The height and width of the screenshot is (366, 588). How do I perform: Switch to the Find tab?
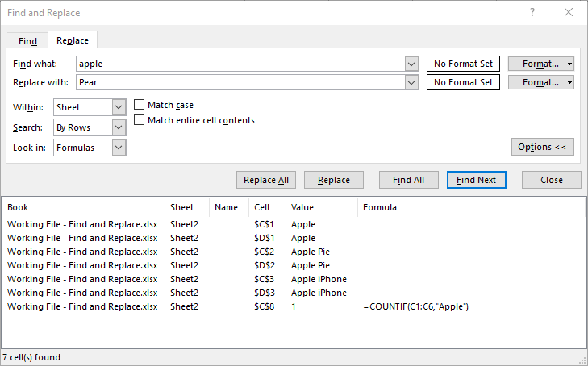point(27,41)
